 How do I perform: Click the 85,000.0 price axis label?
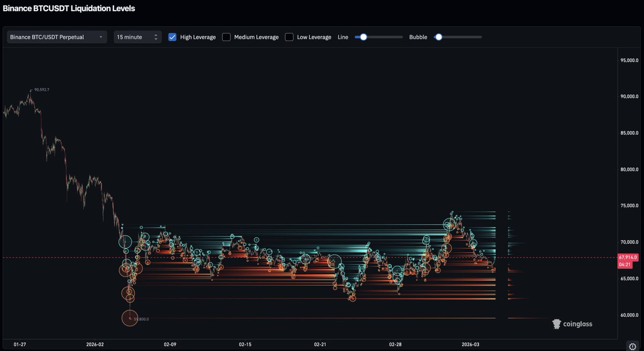coord(630,133)
